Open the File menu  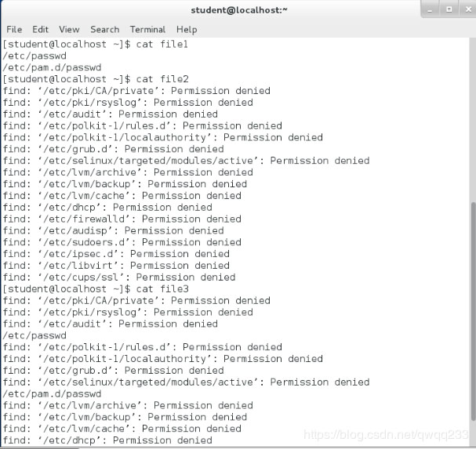(x=14, y=29)
